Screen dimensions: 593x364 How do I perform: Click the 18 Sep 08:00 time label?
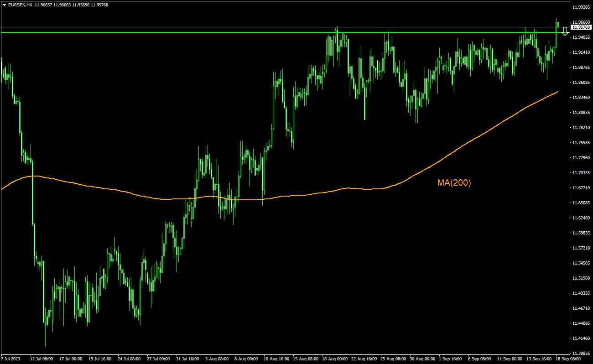(x=568, y=359)
